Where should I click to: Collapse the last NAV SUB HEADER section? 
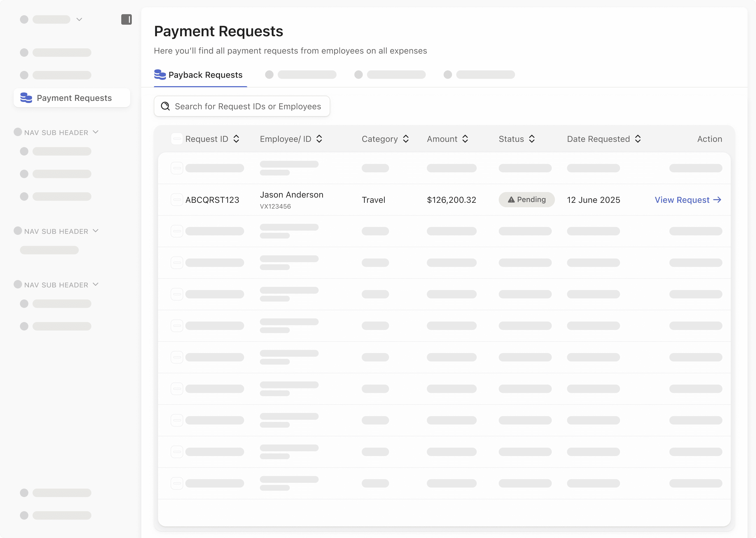[96, 284]
